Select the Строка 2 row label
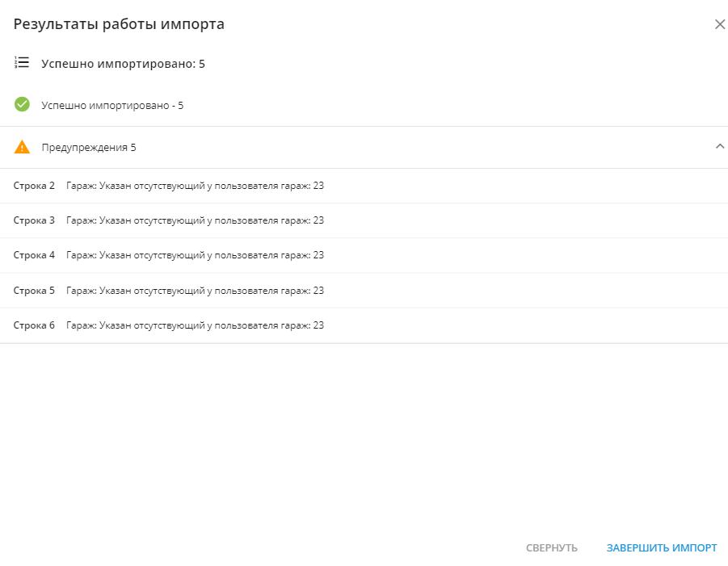This screenshot has height=566, width=728. click(x=34, y=186)
